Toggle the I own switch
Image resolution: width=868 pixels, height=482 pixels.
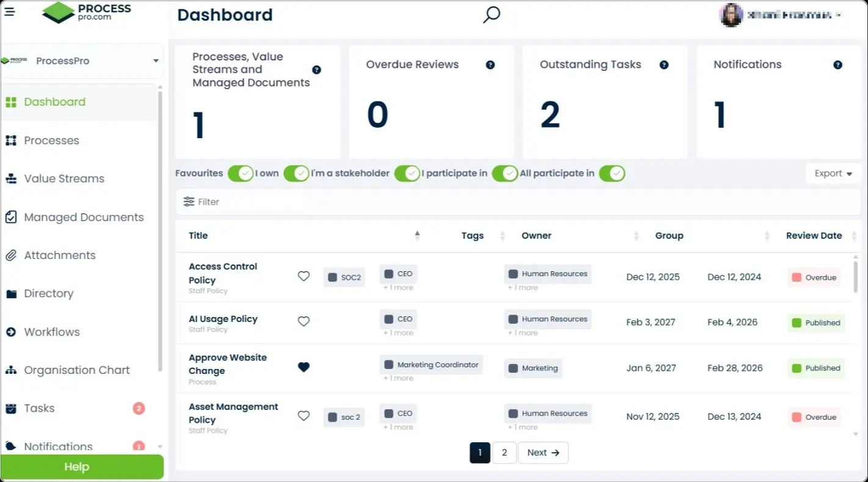296,173
